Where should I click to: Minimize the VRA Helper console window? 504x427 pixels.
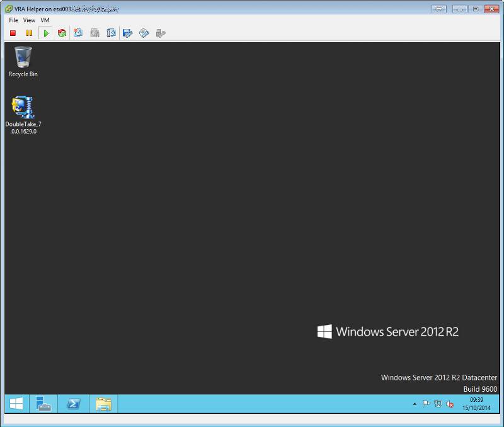[x=460, y=9]
